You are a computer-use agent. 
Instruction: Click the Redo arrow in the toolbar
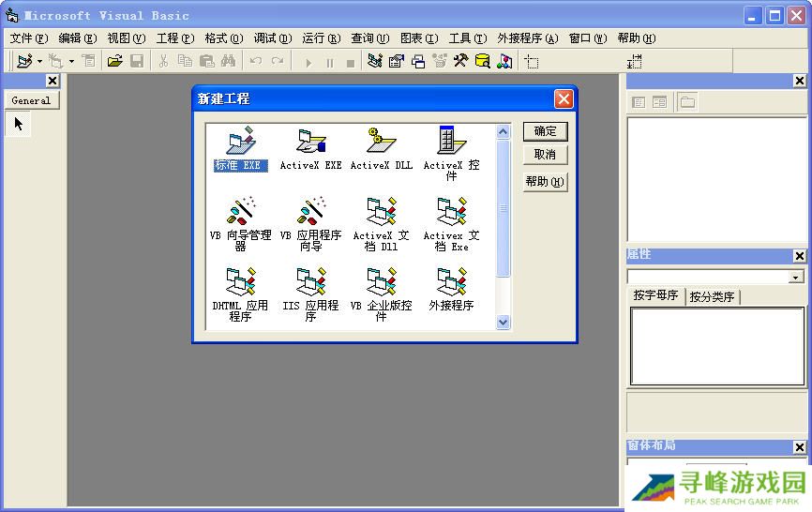(x=278, y=61)
